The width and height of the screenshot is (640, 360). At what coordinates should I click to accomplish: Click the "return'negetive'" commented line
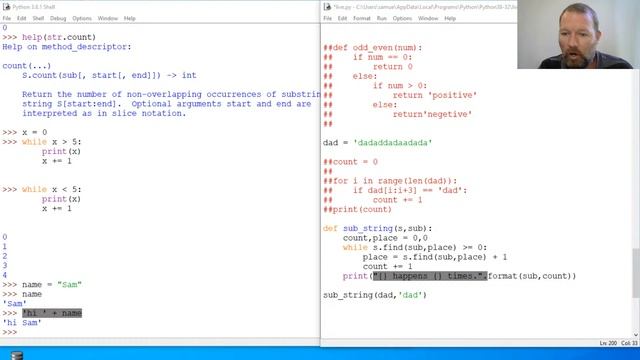(432, 114)
